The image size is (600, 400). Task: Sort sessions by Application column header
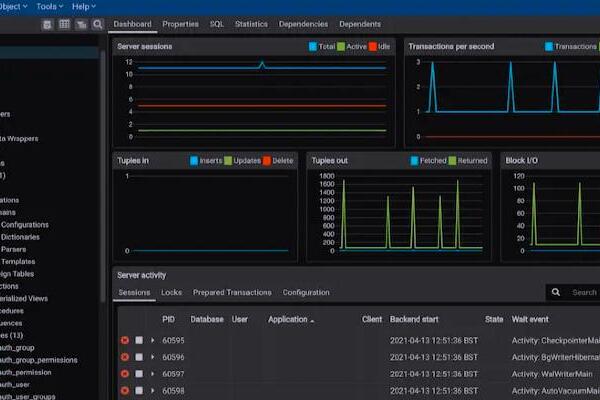click(x=287, y=320)
